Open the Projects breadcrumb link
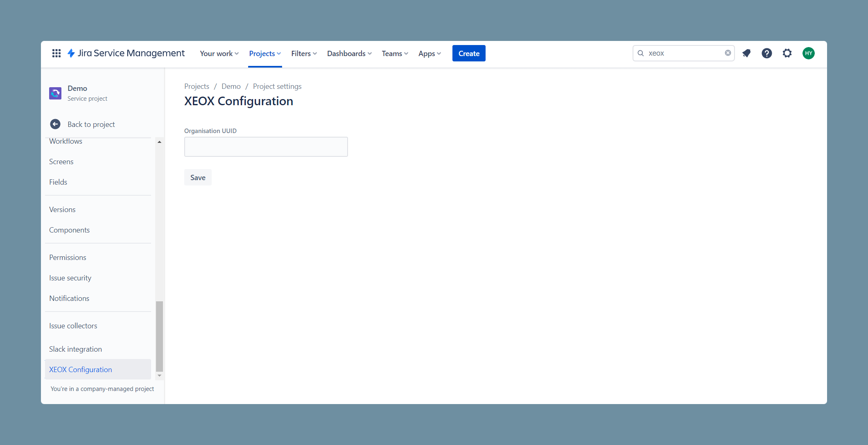 coord(197,86)
